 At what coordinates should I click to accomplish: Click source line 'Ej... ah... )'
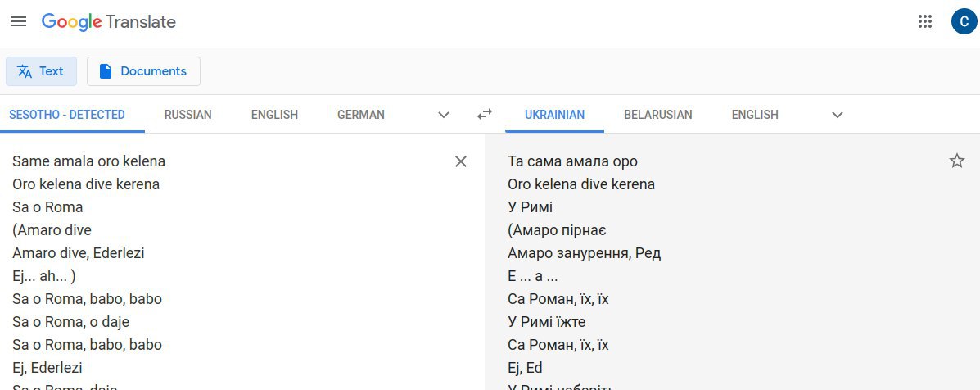[x=44, y=275]
